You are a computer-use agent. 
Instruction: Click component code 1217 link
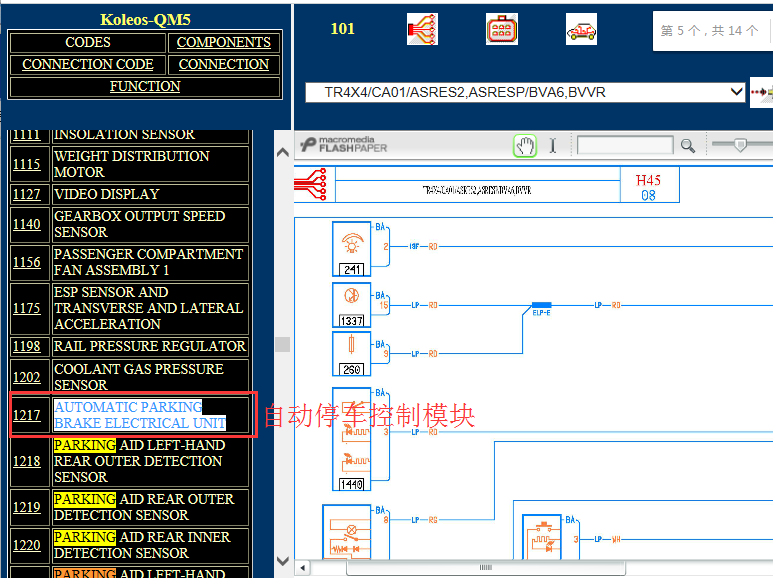27,415
